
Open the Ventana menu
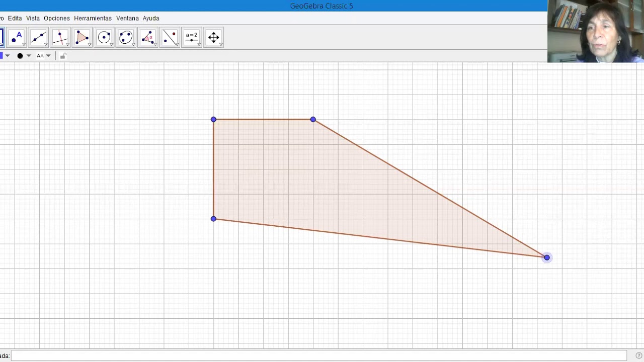pos(127,18)
